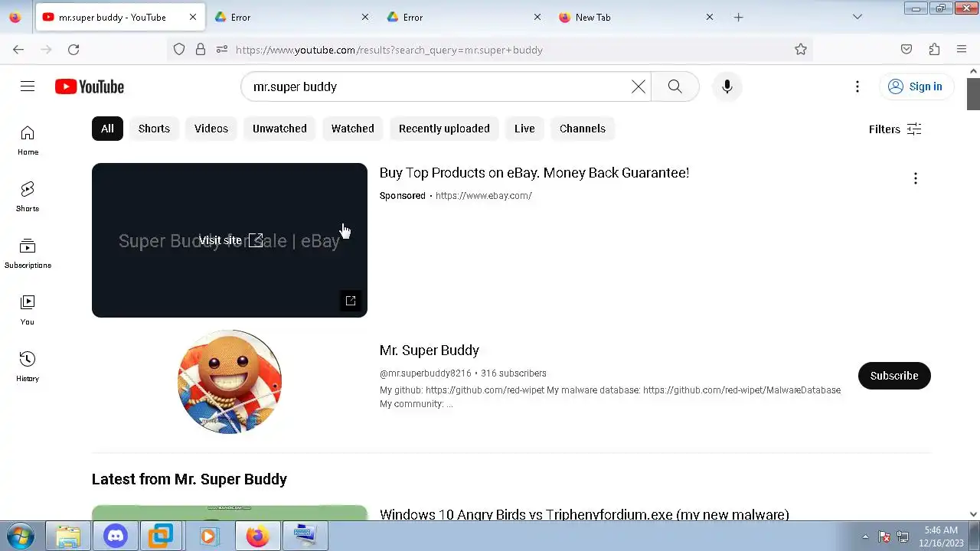The height and width of the screenshot is (551, 980).
Task: Click the magnifying glass search button
Action: point(675,86)
